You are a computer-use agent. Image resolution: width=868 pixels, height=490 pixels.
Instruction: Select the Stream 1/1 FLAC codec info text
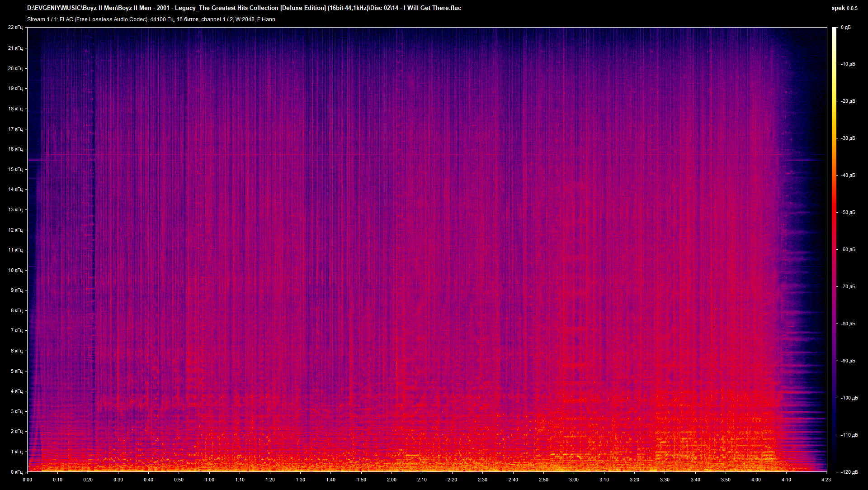(x=151, y=19)
